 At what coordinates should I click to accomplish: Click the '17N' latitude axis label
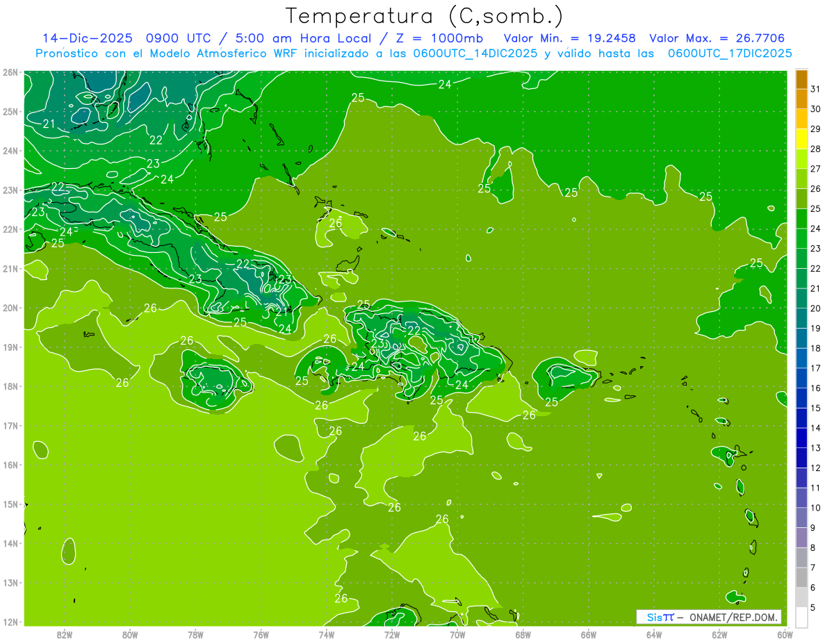click(10, 425)
